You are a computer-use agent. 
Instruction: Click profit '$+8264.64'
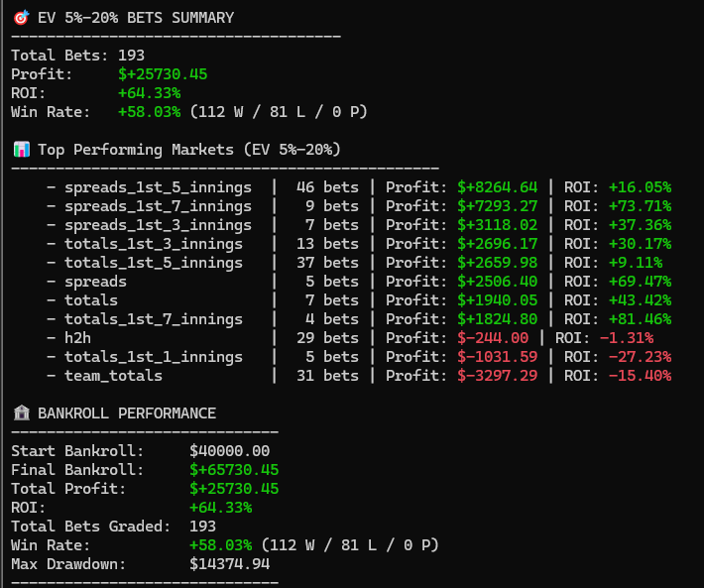497,187
